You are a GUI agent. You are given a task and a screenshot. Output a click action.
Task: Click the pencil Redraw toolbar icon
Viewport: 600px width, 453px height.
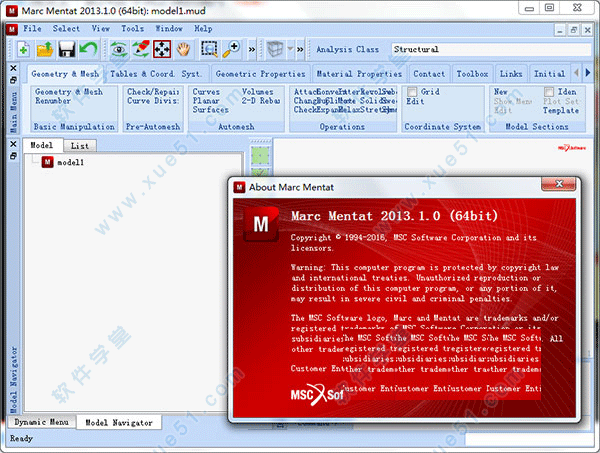[x=141, y=50]
